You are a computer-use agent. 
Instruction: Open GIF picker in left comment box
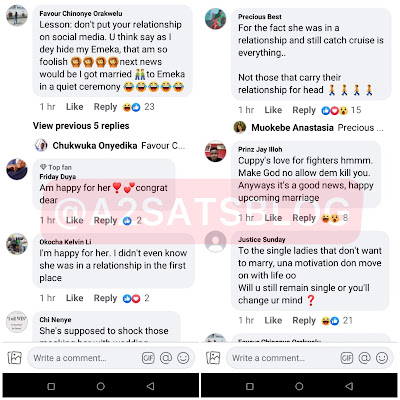(x=148, y=358)
